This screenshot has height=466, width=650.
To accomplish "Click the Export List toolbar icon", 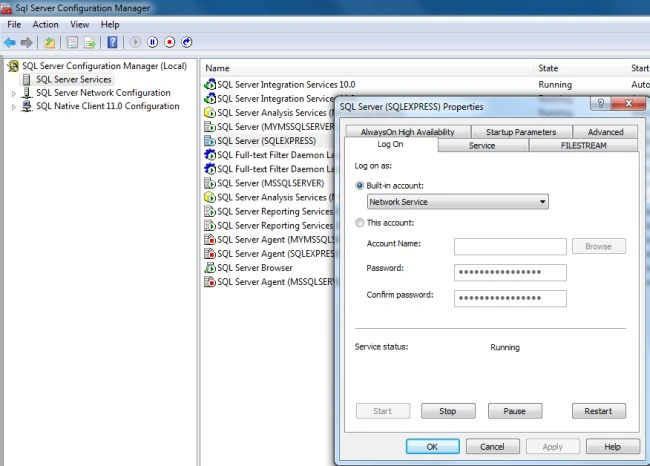I will click(90, 42).
